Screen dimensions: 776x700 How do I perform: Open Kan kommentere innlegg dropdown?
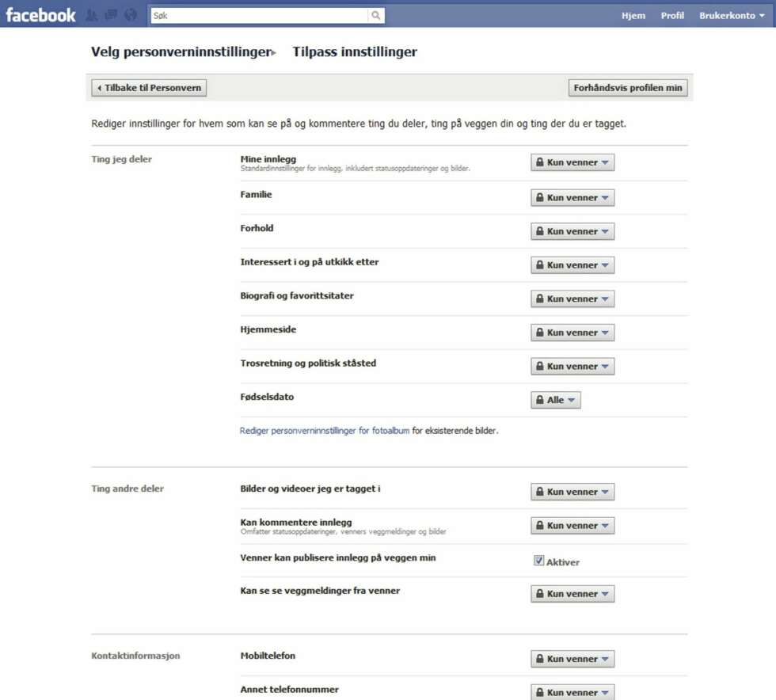coord(572,525)
